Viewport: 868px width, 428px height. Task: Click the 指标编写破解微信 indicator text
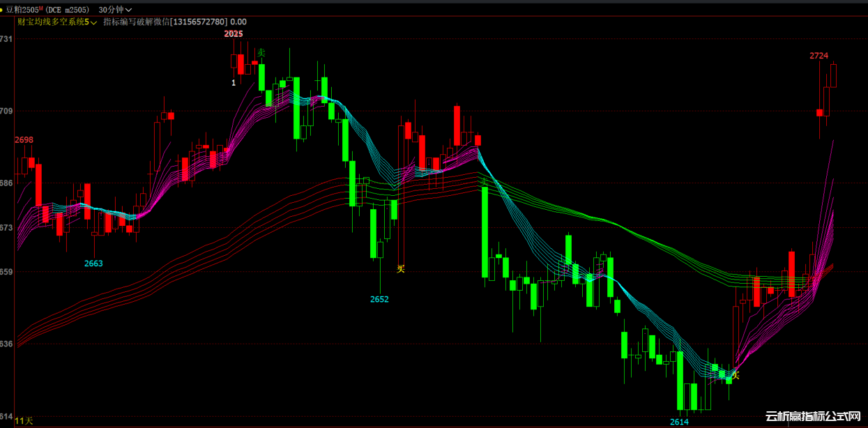click(x=136, y=22)
